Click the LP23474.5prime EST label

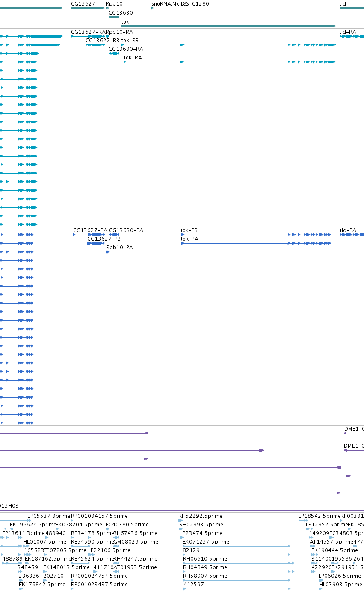pyautogui.click(x=201, y=533)
